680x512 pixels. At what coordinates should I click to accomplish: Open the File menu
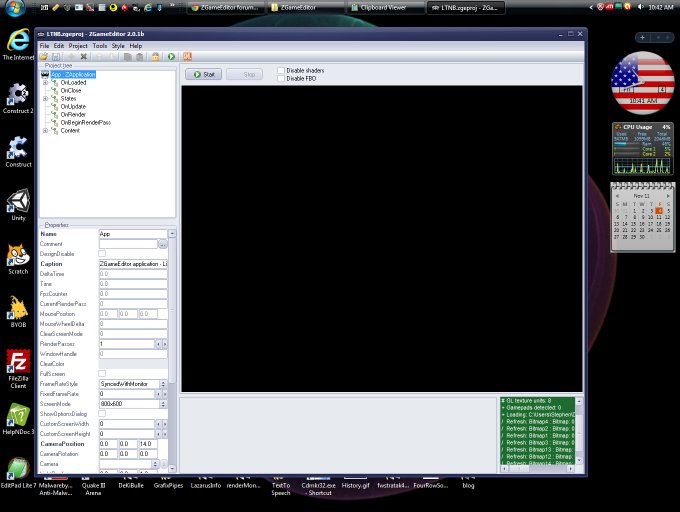(44, 46)
